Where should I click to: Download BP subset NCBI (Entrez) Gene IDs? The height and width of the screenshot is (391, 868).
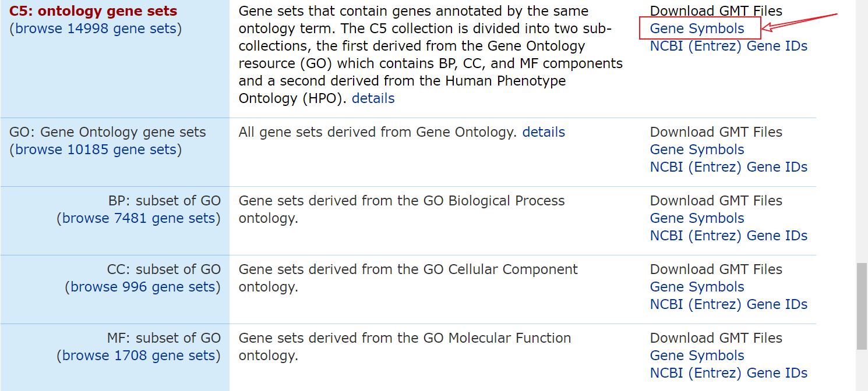[729, 236]
